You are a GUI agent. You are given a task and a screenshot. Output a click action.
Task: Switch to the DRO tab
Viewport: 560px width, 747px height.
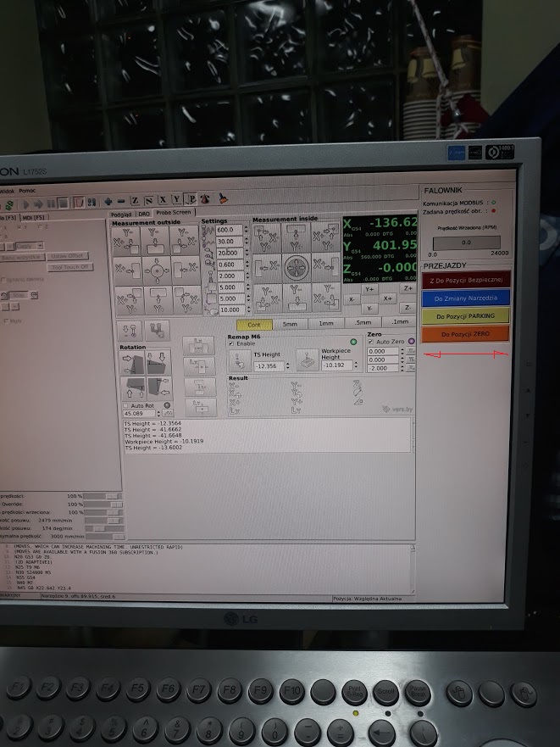pyautogui.click(x=144, y=214)
